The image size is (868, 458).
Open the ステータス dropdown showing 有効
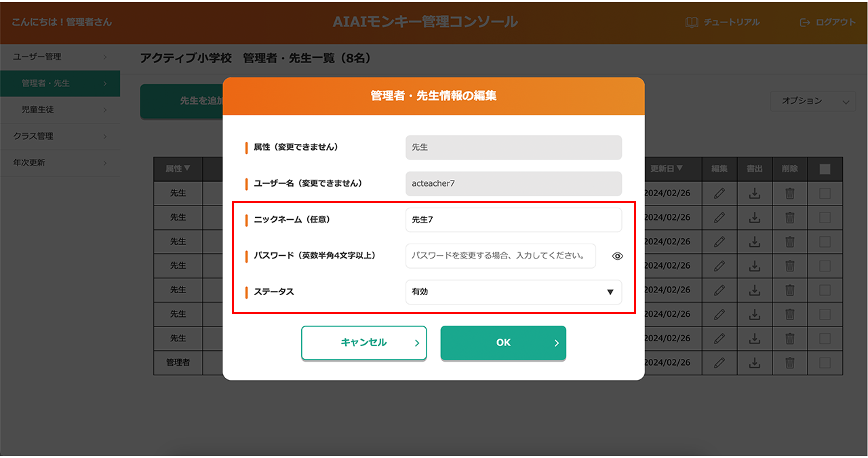pos(513,292)
